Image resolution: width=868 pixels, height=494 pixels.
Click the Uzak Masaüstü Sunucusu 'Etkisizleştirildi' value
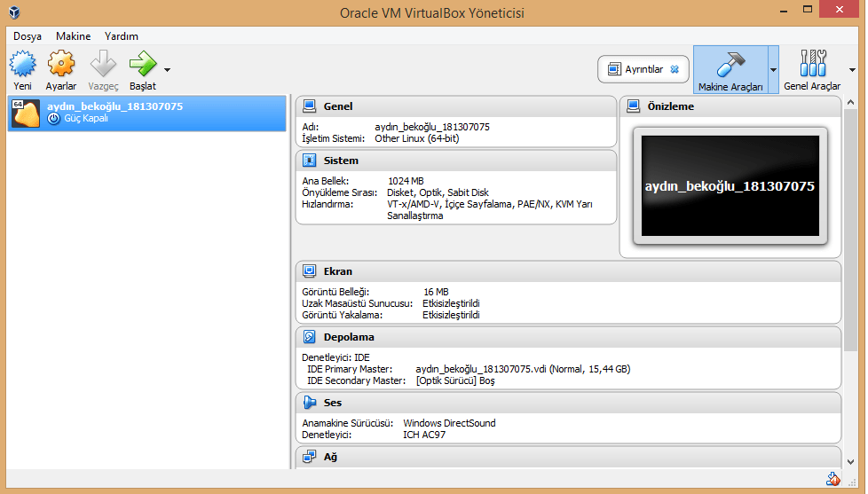451,303
